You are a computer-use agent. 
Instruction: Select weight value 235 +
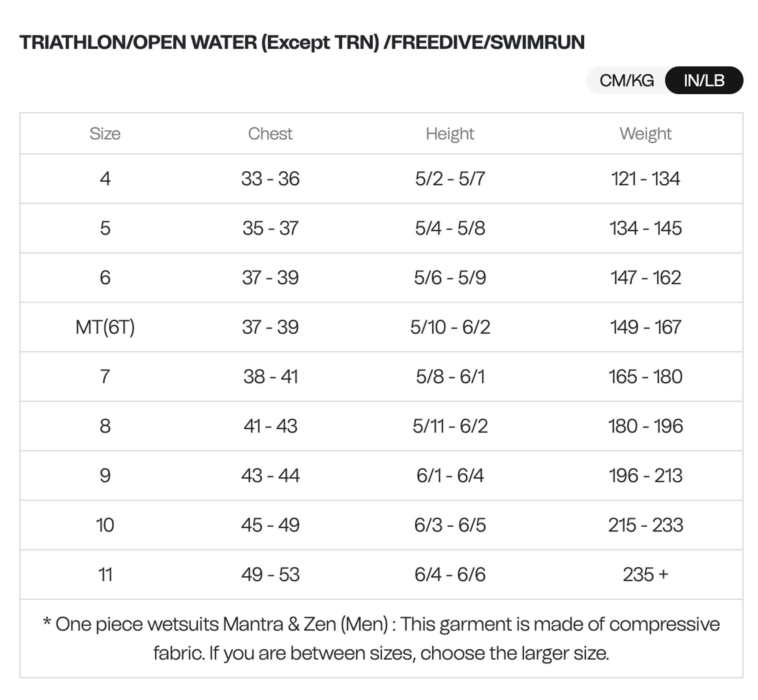tap(645, 574)
